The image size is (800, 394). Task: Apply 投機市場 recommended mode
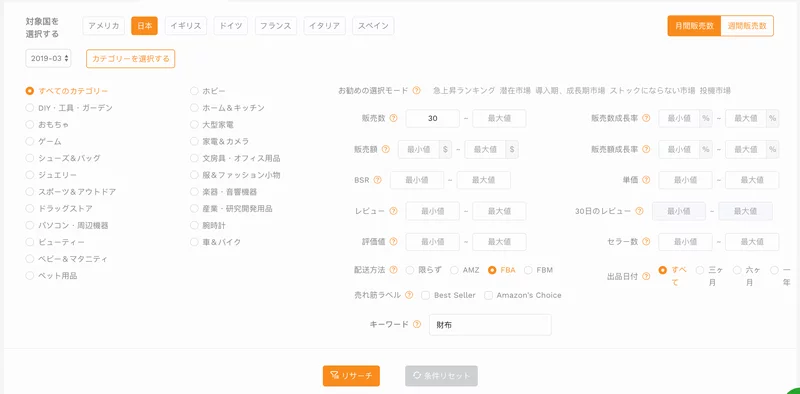[x=715, y=91]
